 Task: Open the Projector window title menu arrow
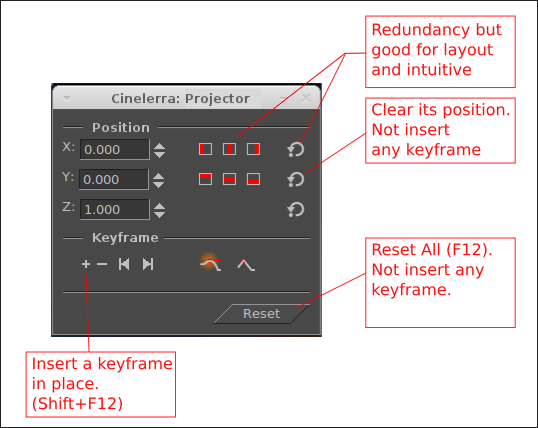click(67, 99)
